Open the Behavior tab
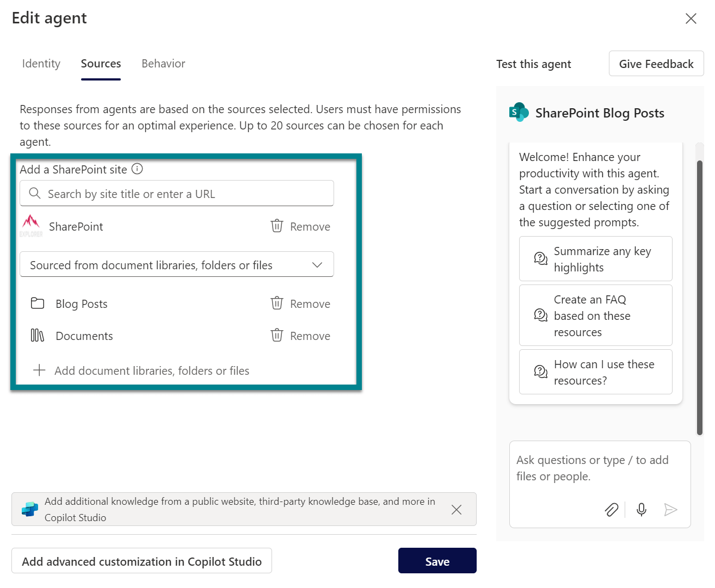The width and height of the screenshot is (715, 588). click(x=163, y=64)
